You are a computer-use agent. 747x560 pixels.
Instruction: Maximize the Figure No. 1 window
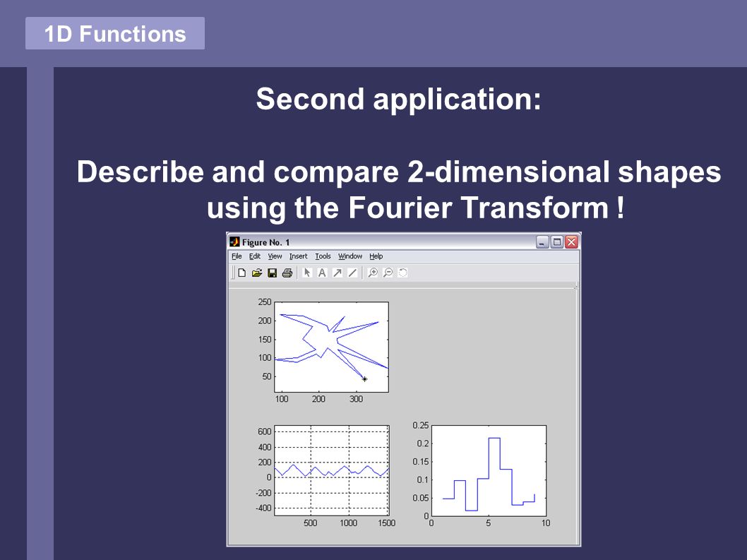(556, 242)
